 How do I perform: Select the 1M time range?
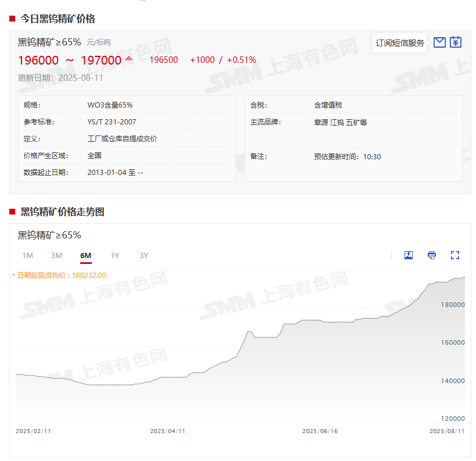click(x=27, y=256)
